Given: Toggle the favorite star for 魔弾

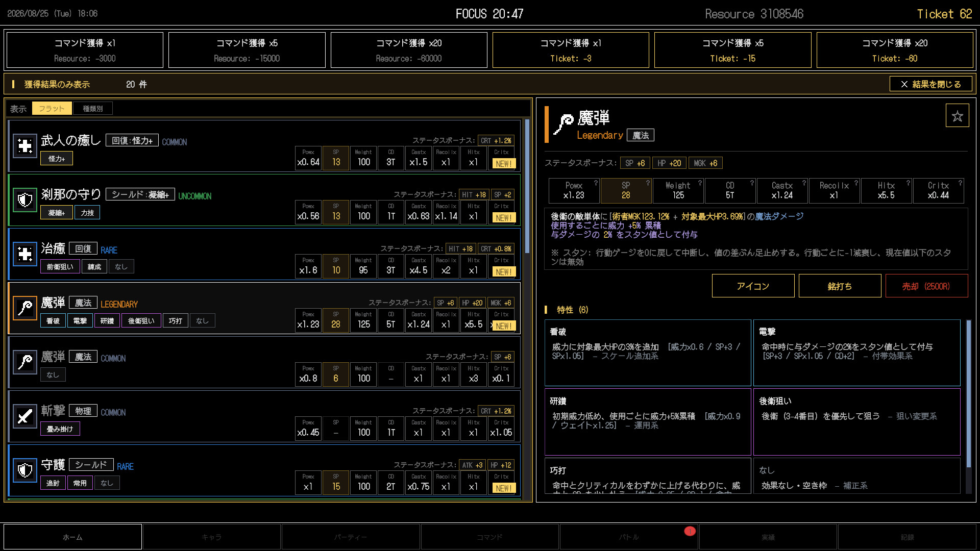Looking at the screenshot, I should pos(957,116).
